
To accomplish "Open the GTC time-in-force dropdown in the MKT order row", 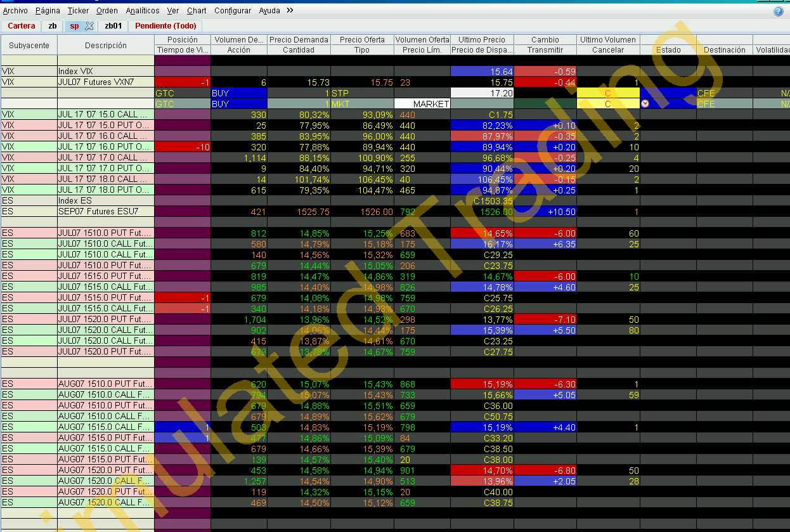I will tap(183, 104).
